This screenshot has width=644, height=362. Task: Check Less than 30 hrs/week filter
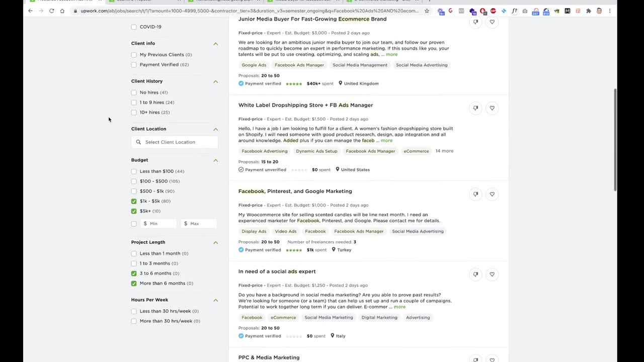(x=134, y=311)
